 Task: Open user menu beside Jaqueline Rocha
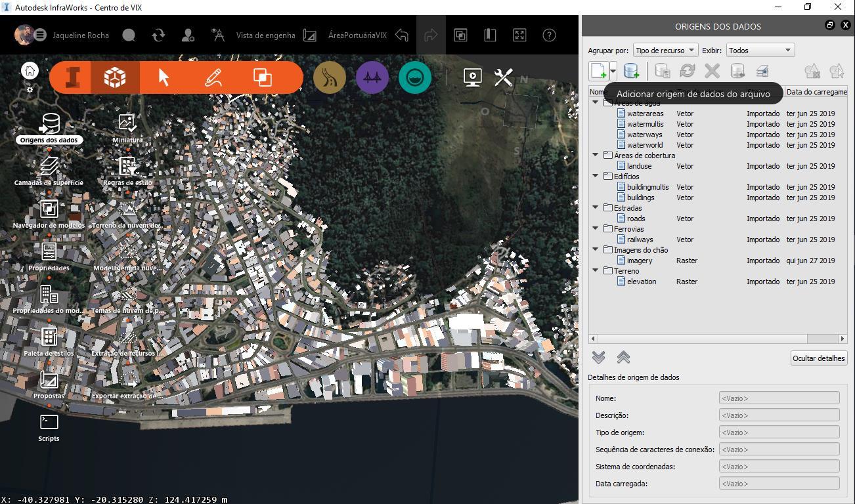pos(40,35)
